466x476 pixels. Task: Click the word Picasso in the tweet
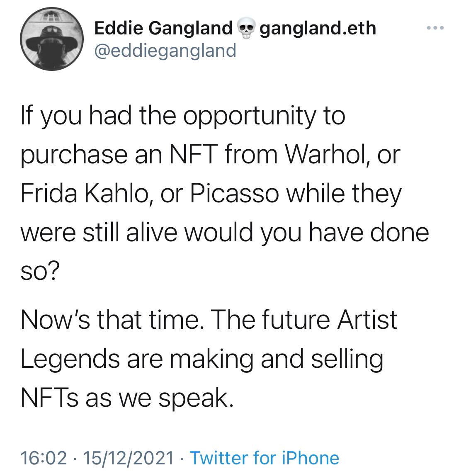(234, 194)
